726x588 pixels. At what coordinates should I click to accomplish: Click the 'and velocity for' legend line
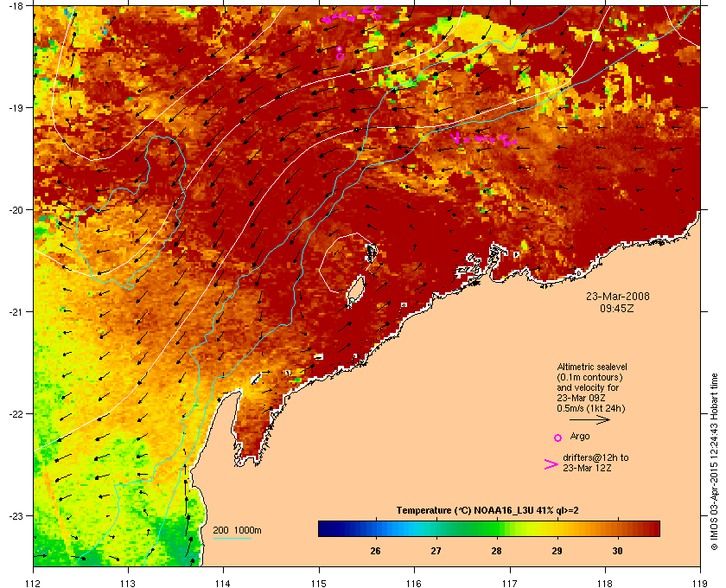tap(588, 387)
